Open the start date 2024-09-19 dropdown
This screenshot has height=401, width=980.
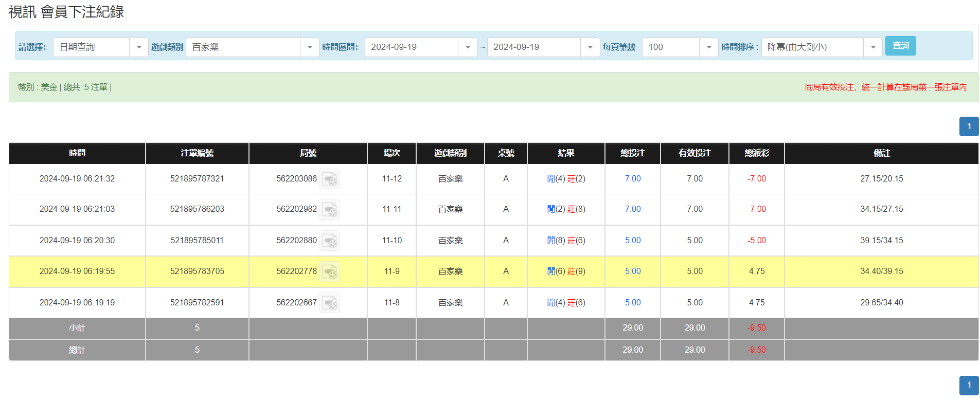(x=467, y=47)
